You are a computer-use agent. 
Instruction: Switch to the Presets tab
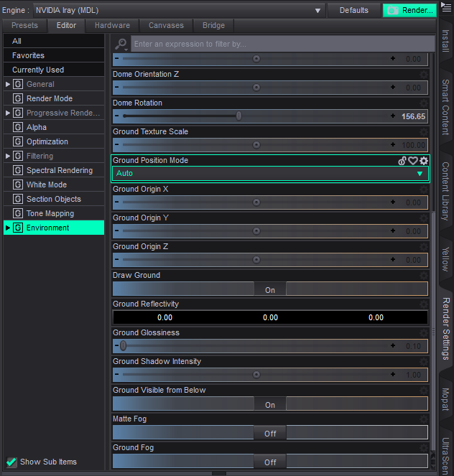click(x=24, y=26)
